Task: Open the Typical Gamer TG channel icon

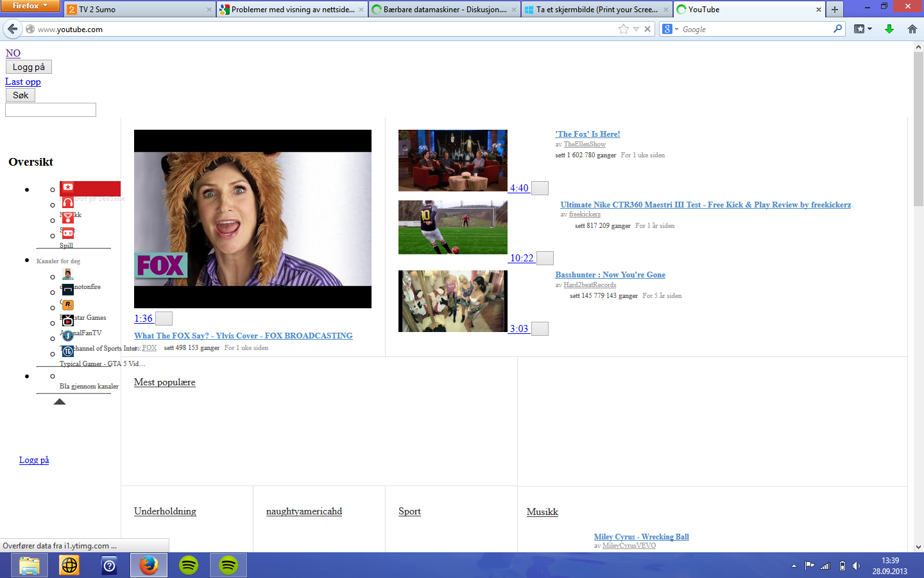Action: (x=68, y=351)
